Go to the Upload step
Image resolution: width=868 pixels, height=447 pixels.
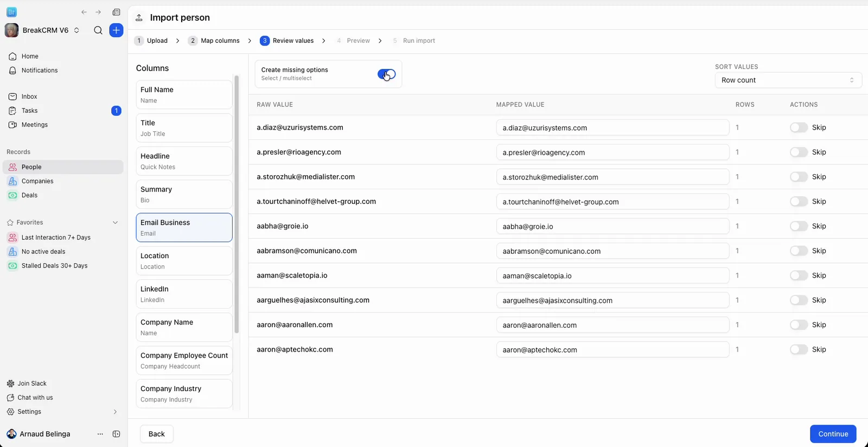[151, 41]
